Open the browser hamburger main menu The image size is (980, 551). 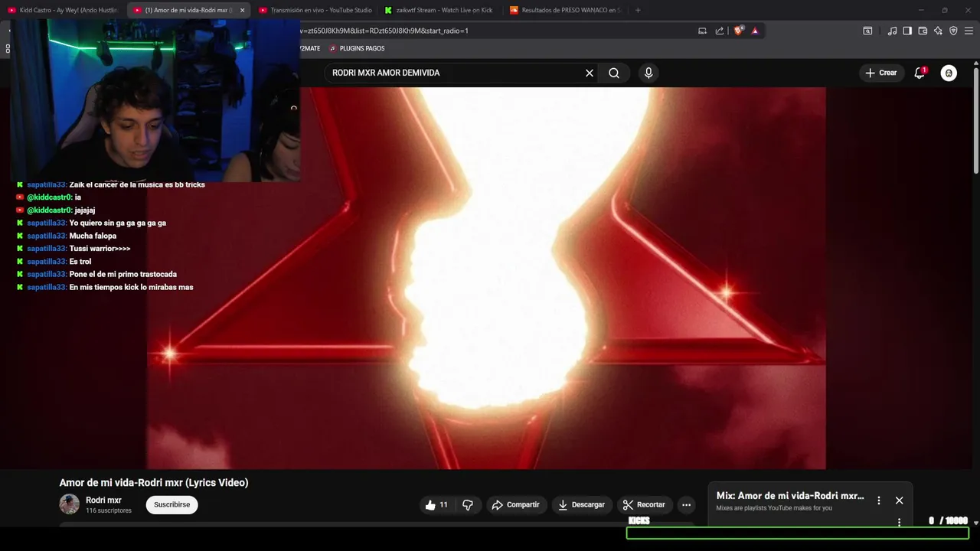pos(969,31)
